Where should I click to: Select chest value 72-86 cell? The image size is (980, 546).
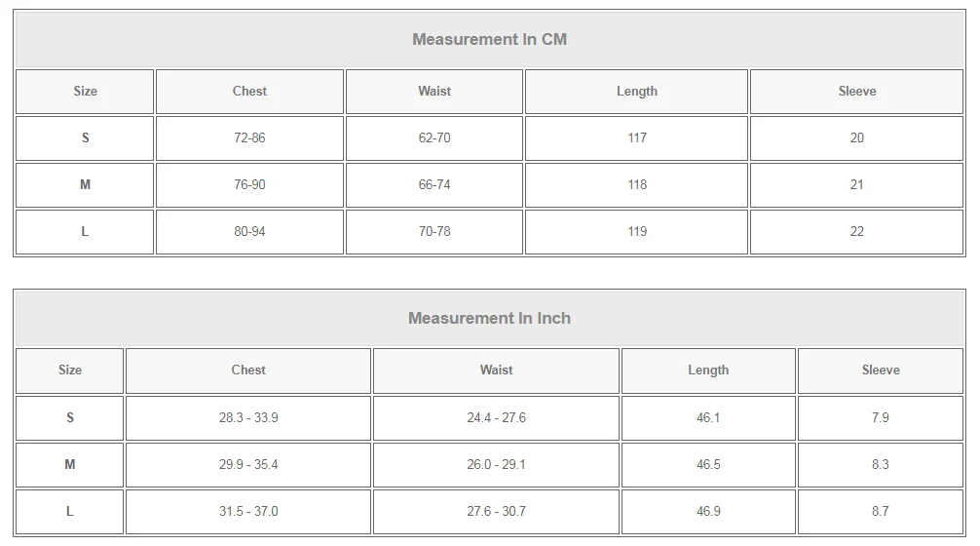249,138
